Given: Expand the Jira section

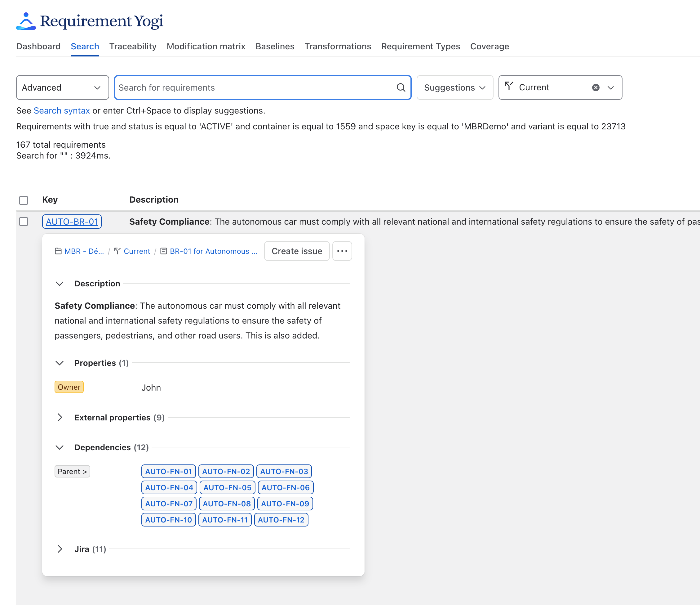Looking at the screenshot, I should tap(60, 549).
